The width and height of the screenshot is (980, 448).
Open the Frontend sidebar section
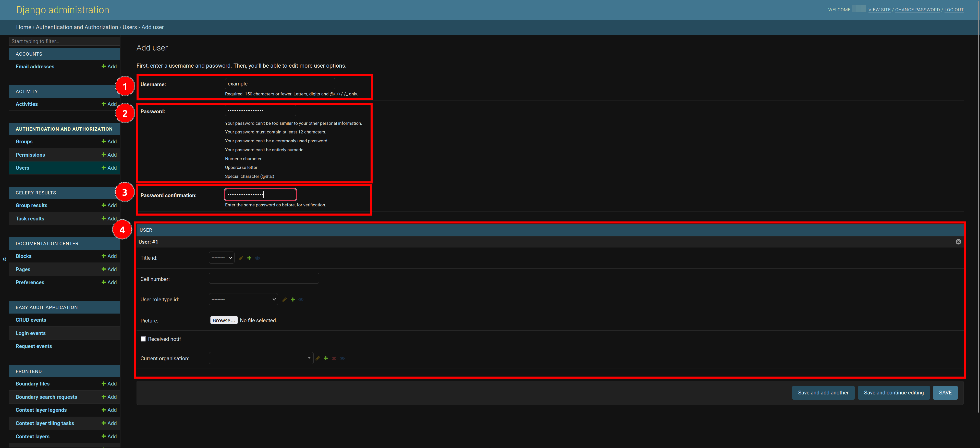[x=29, y=371]
